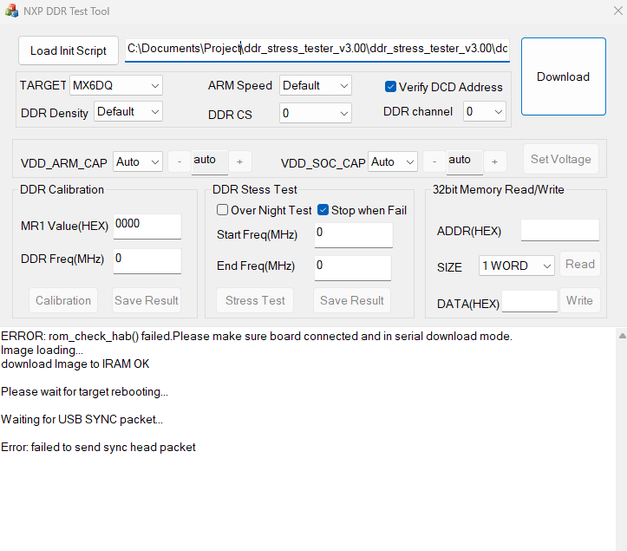Click Save Result under DDR Calibration
The width and height of the screenshot is (627, 551).
146,300
